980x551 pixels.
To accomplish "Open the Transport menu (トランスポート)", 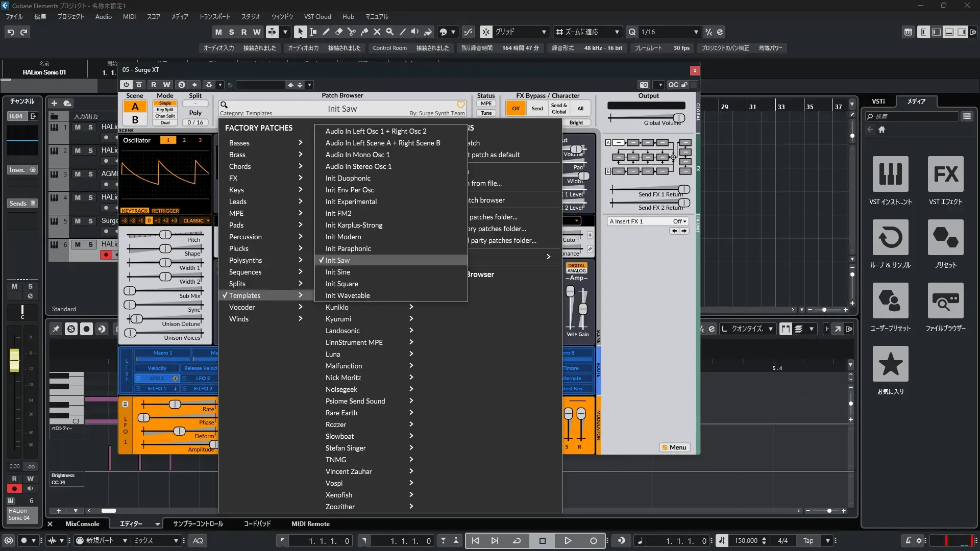I will [214, 16].
